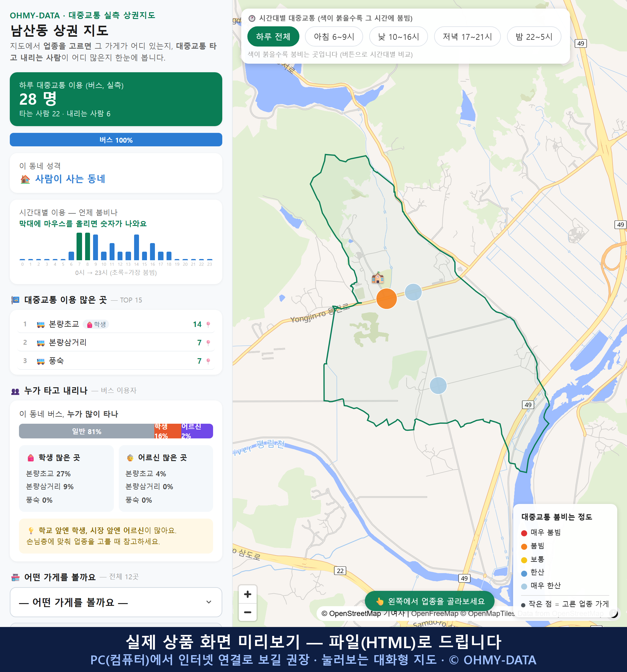627x672 pixels.
Task: Click the route 22 road shield
Action: 340,571
